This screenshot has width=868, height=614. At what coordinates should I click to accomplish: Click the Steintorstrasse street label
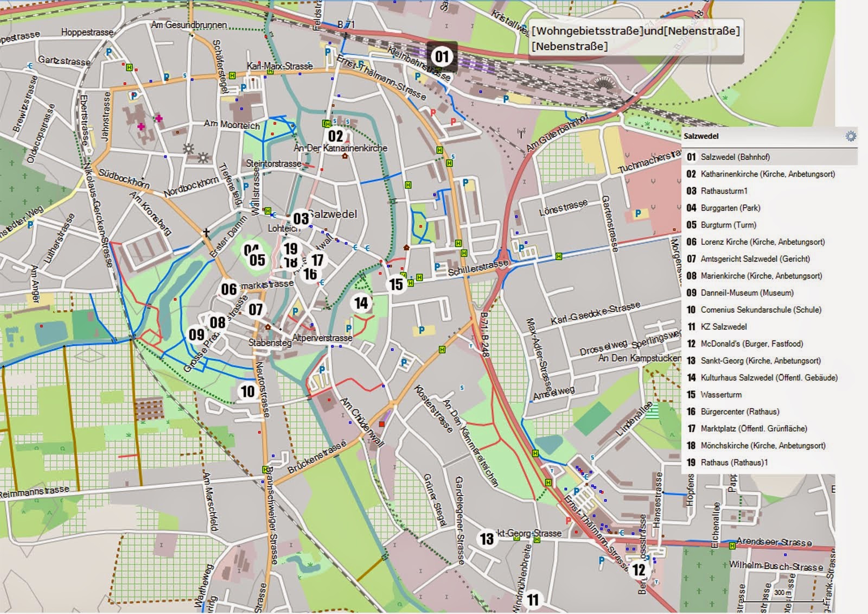pyautogui.click(x=273, y=163)
